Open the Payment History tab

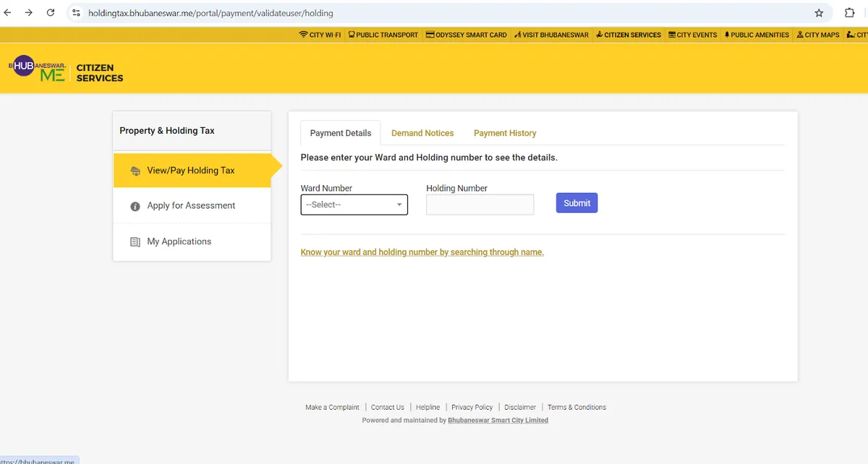505,133
